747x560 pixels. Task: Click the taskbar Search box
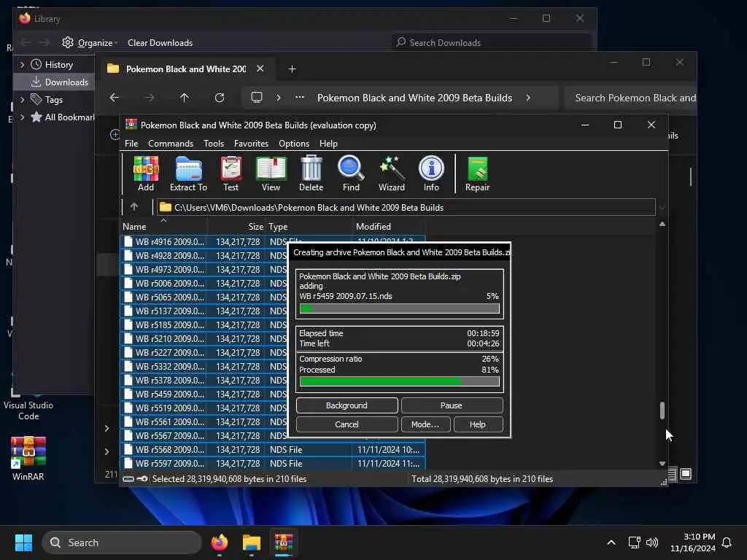pos(122,542)
